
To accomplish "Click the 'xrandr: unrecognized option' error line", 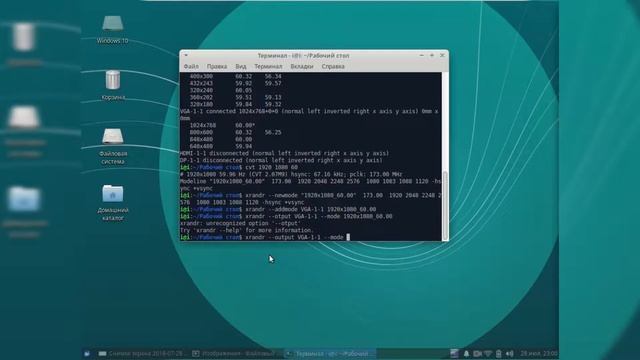I will (x=240, y=223).
